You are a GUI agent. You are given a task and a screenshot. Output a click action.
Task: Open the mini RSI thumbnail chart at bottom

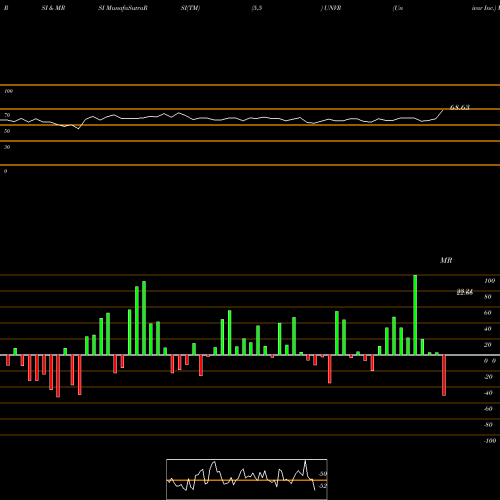pos(247,479)
